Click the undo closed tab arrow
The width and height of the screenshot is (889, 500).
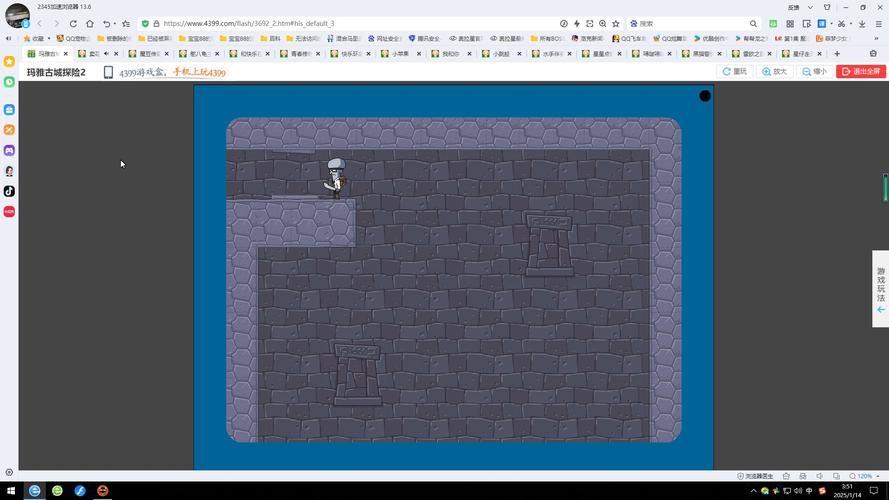click(x=106, y=24)
